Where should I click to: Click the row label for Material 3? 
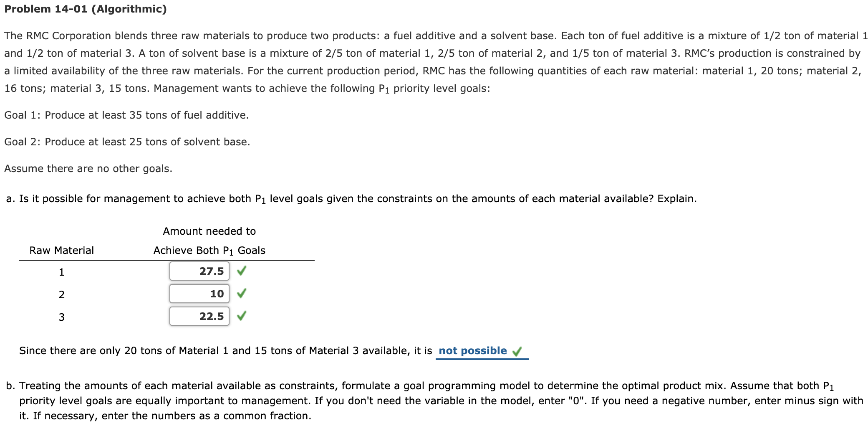point(62,317)
